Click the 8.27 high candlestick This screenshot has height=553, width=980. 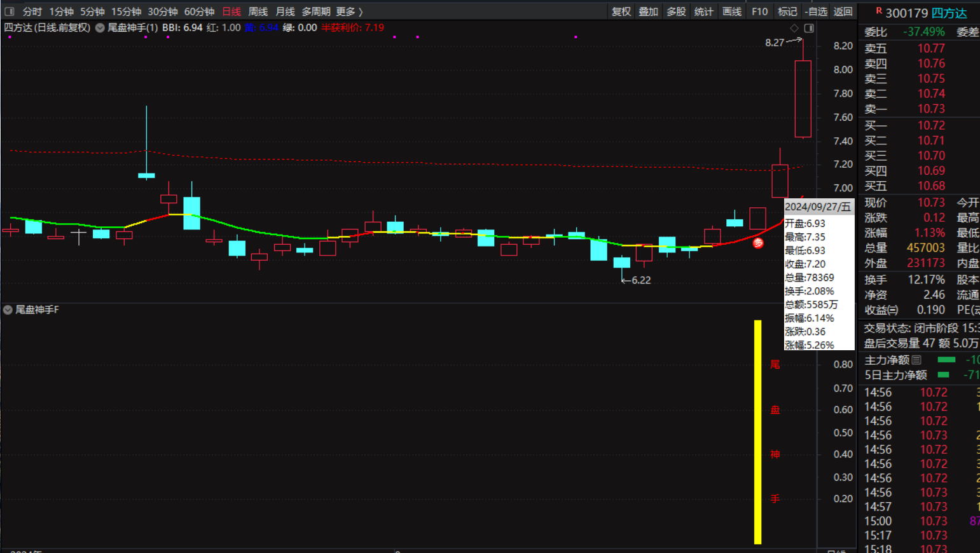coord(803,99)
